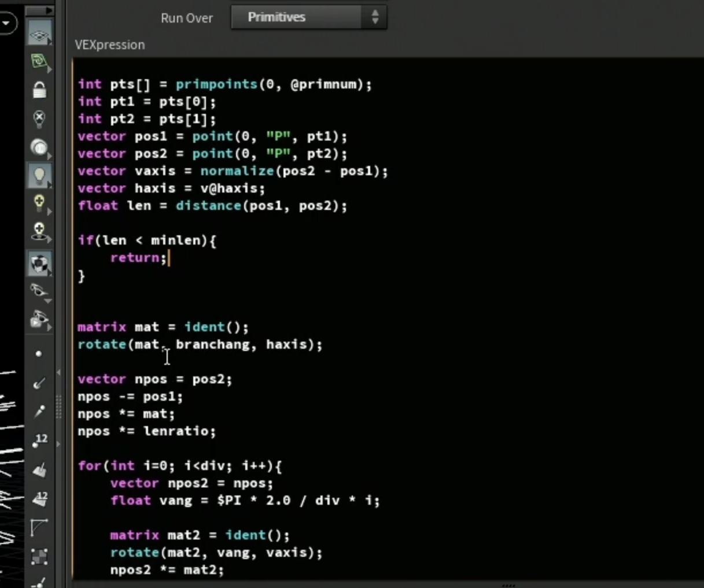Viewport: 704px width, 588px height.
Task: Click the line 'npos *= mat;'
Action: (x=126, y=414)
